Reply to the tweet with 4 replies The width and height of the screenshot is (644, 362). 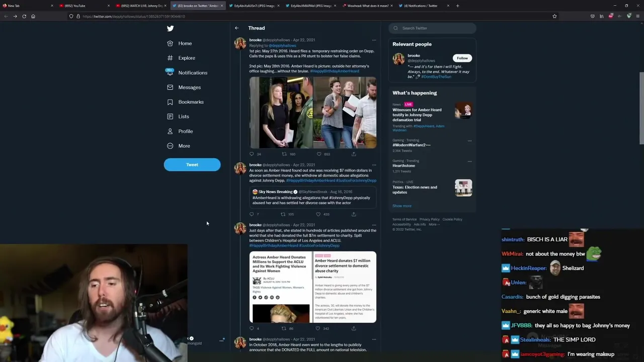252,328
